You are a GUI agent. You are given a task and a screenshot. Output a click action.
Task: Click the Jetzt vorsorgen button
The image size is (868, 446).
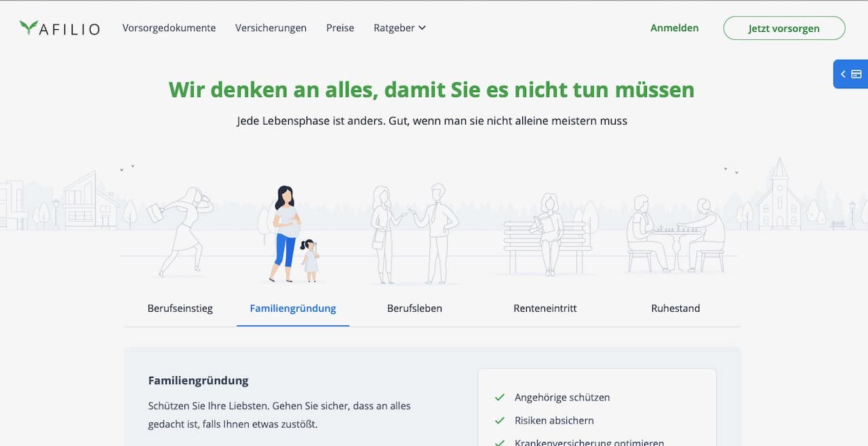(784, 28)
